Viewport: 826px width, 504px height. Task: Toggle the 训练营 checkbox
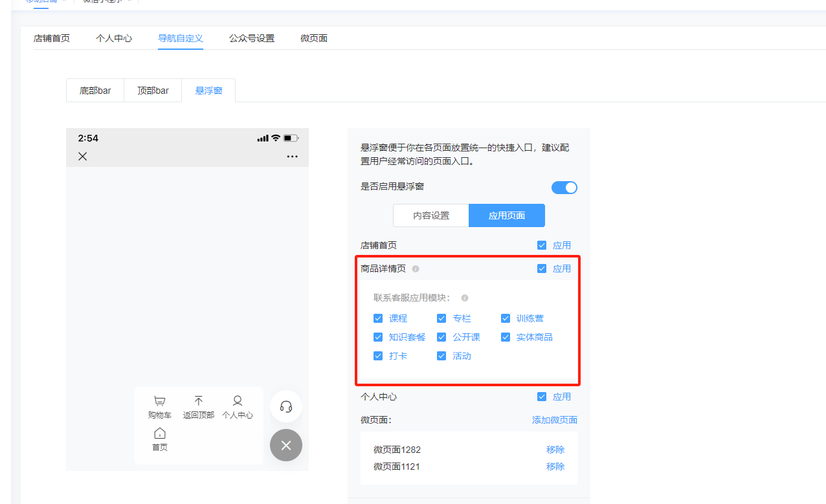point(506,318)
